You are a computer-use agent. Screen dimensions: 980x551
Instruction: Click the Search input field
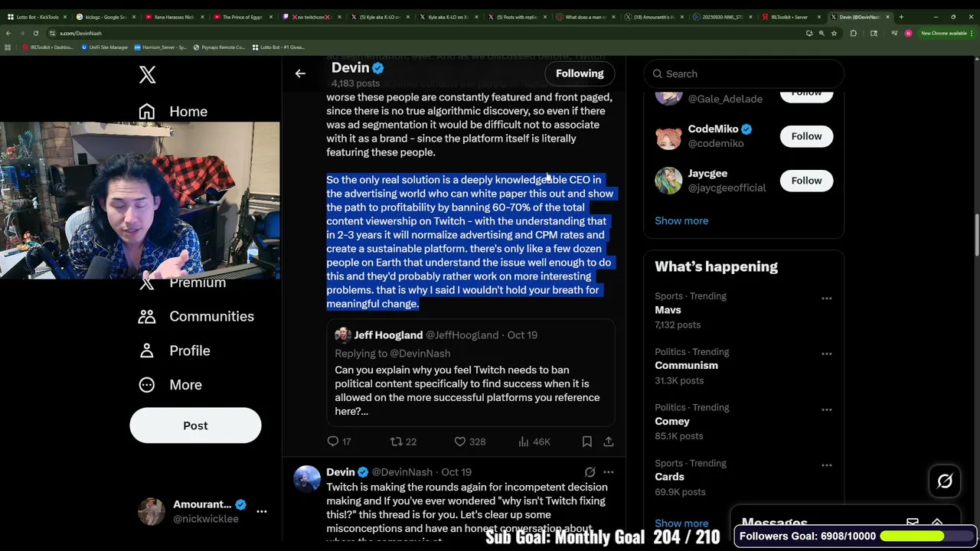coord(744,74)
